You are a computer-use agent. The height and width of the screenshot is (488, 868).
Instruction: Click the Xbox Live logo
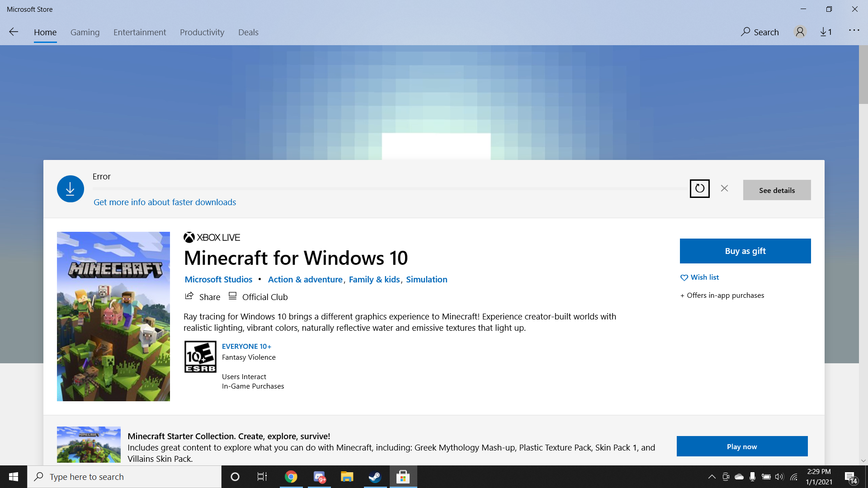212,237
